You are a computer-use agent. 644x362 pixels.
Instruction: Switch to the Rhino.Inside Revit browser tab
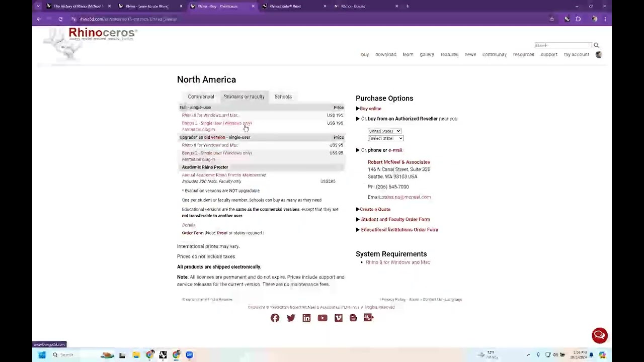293,6
